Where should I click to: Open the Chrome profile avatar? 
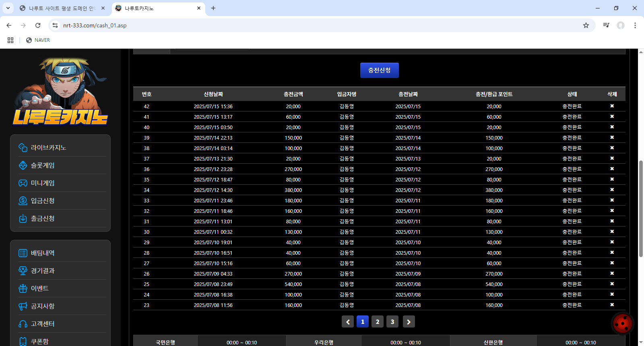(621, 25)
